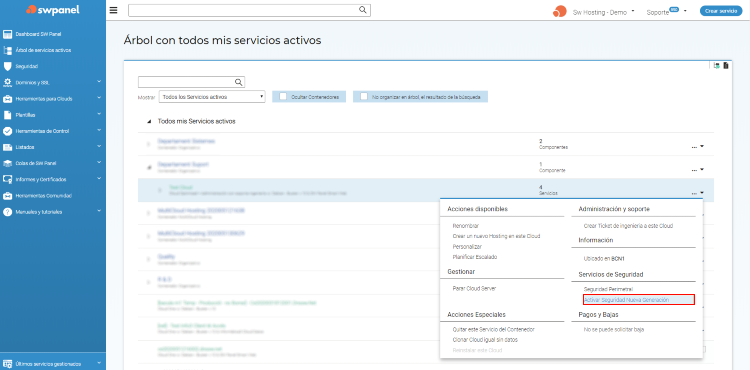The height and width of the screenshot is (370, 750).
Task: Click the Ubicado en BCN1 information entry
Action: tap(604, 258)
